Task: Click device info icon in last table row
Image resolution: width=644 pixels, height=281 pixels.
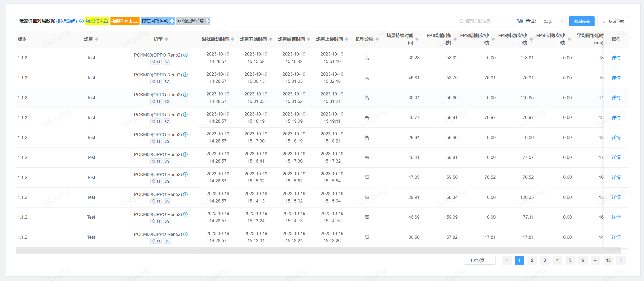Action: (186, 234)
